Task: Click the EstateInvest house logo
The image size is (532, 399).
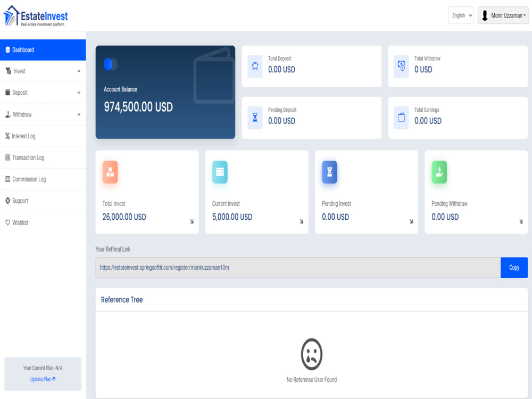Action: [35, 15]
